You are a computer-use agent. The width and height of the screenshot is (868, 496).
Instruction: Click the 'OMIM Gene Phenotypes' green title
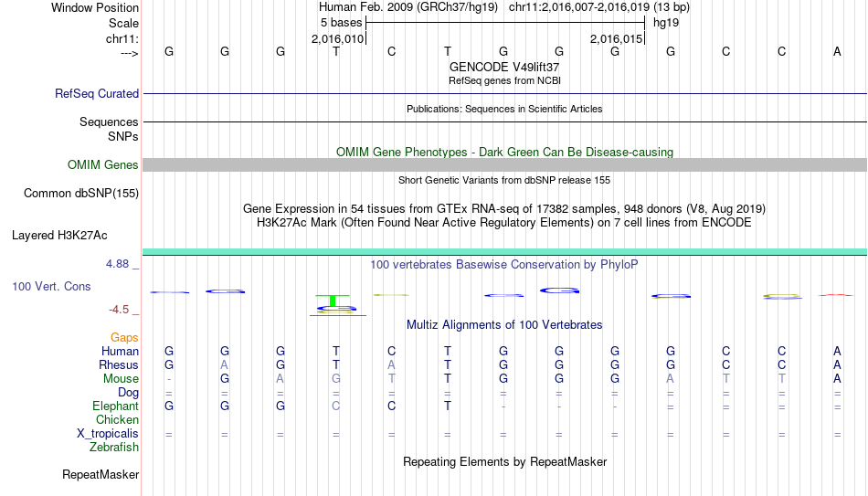(x=504, y=153)
